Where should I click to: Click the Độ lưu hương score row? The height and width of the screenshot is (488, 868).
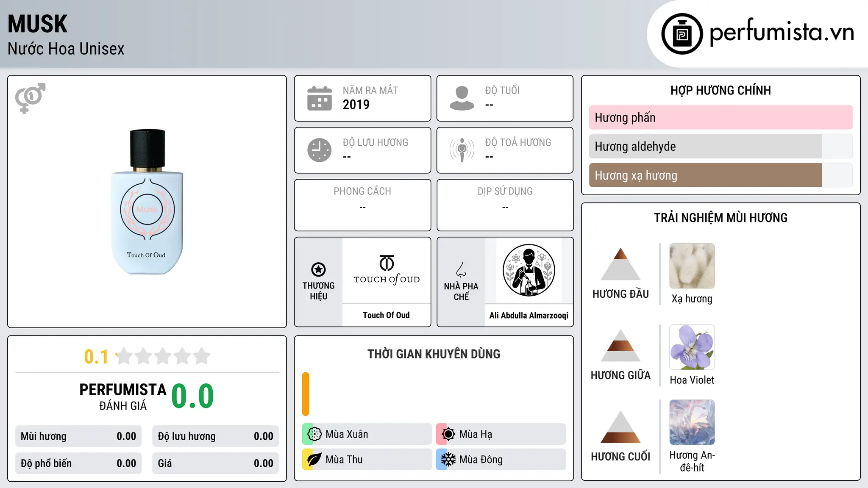216,436
